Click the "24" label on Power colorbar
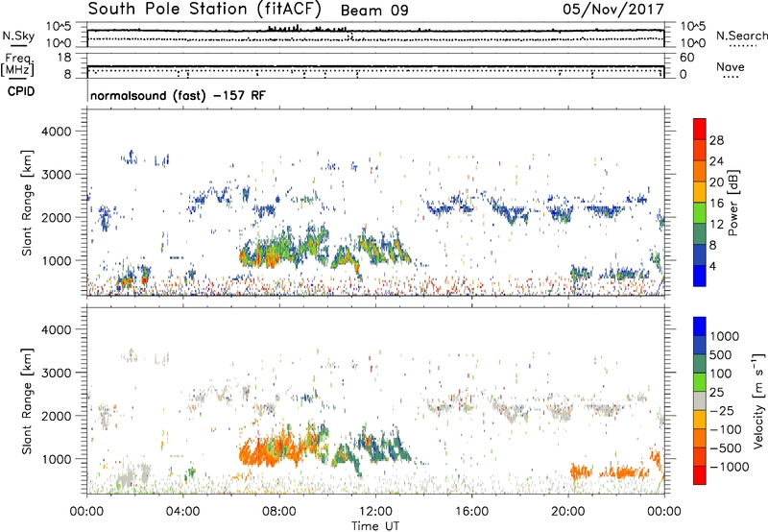Screen dimensions: 768x532 coord(716,161)
